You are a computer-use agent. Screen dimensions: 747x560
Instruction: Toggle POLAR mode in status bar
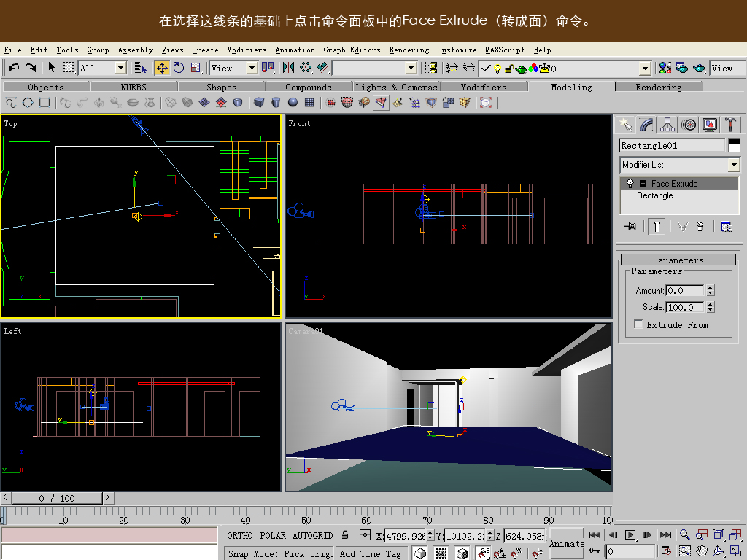click(273, 536)
